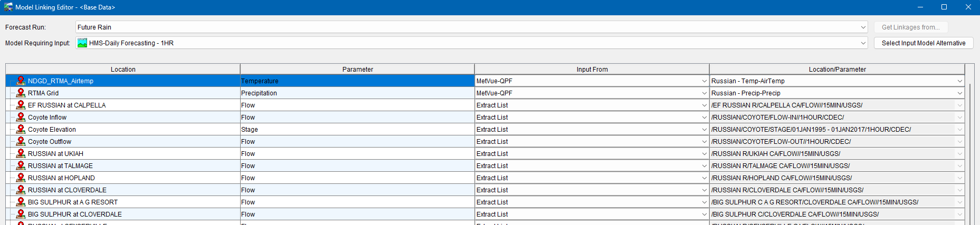Select the RTMA Grid location name
The image size is (980, 225).
tap(43, 93)
